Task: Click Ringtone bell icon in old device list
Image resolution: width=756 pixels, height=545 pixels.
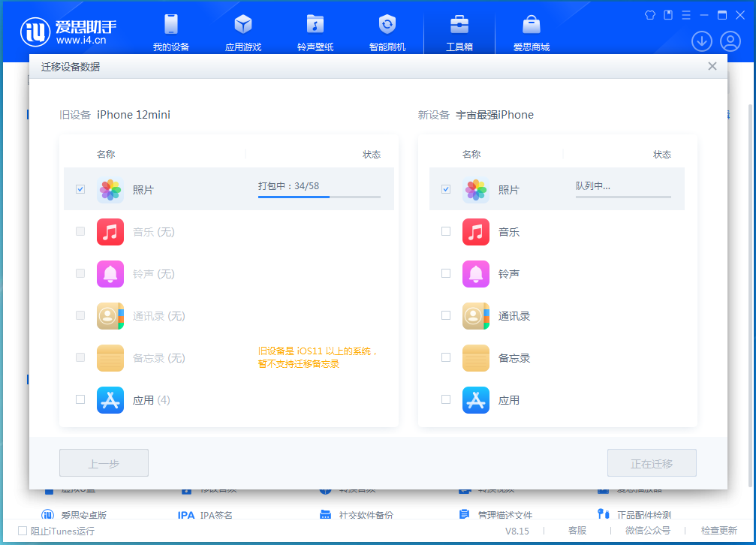Action: pyautogui.click(x=110, y=274)
